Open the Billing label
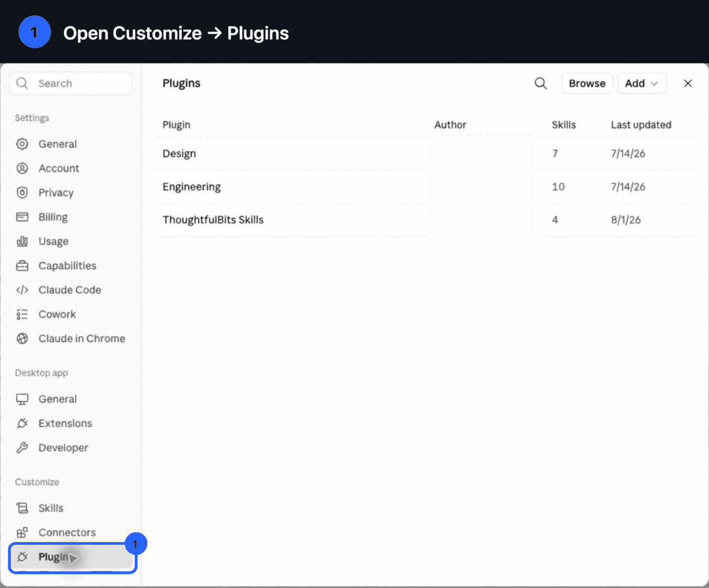This screenshot has height=588, width=709. (x=53, y=217)
